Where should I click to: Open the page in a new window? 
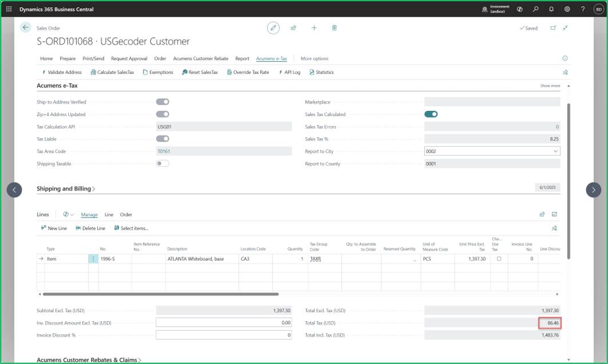553,28
